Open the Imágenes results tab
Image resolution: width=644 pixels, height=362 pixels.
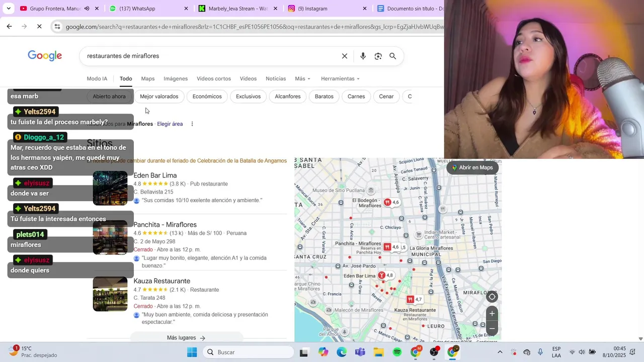[176, 78]
